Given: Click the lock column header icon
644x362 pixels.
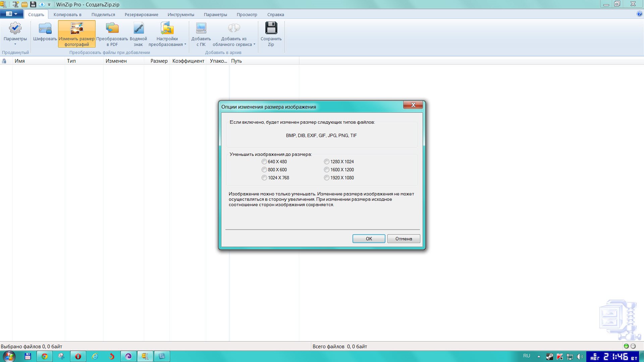Looking at the screenshot, I should pos(4,61).
